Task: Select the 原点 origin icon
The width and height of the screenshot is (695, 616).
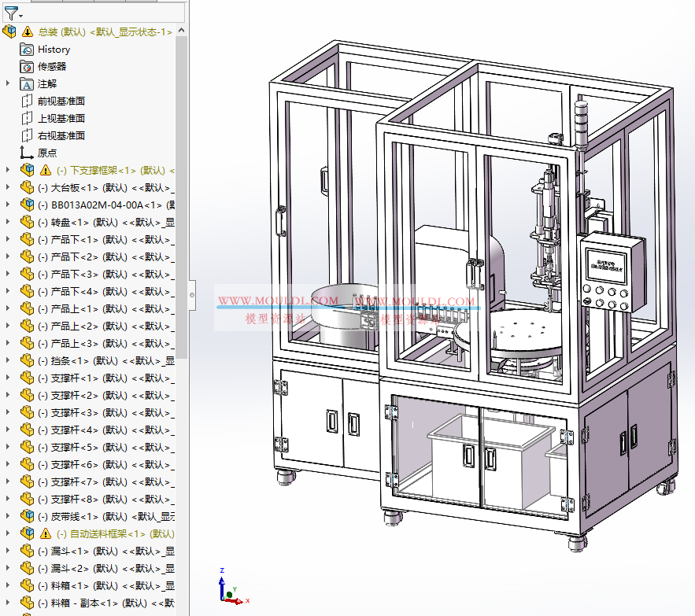Action: (26, 152)
